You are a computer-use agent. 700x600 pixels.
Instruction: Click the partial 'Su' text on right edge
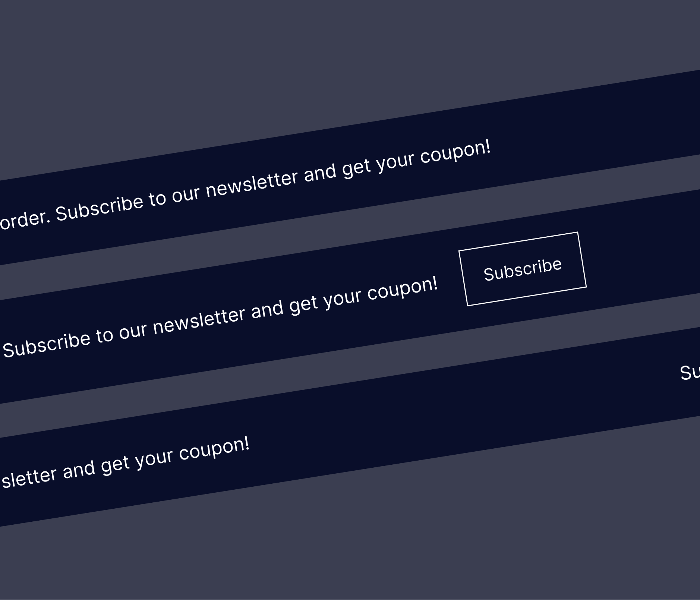[x=691, y=373]
